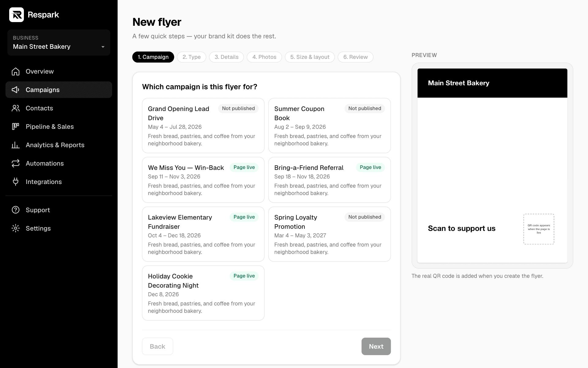Open the 6. Review step
The image size is (588, 368).
[x=356, y=57]
